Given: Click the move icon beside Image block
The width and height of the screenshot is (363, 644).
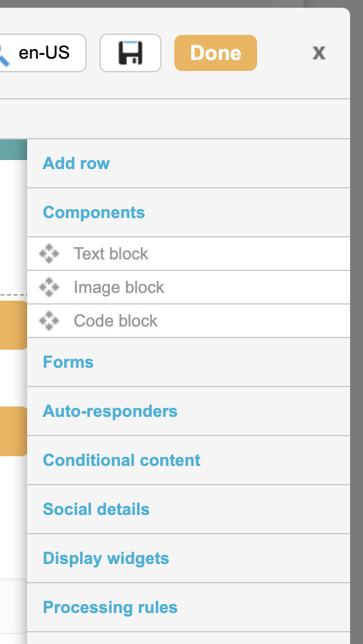Looking at the screenshot, I should 49,287.
